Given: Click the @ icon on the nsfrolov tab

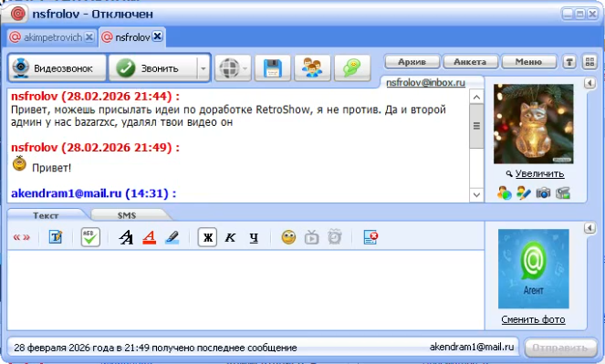Looking at the screenshot, I should point(107,37).
